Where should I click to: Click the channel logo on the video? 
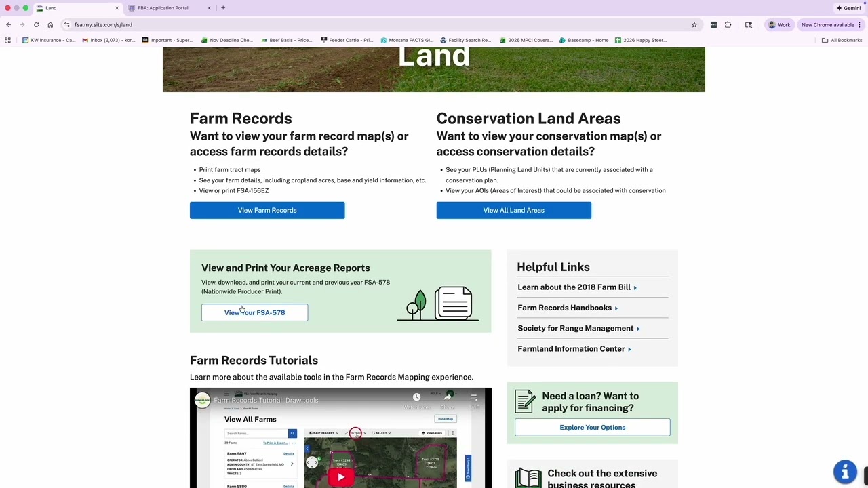coord(202,400)
